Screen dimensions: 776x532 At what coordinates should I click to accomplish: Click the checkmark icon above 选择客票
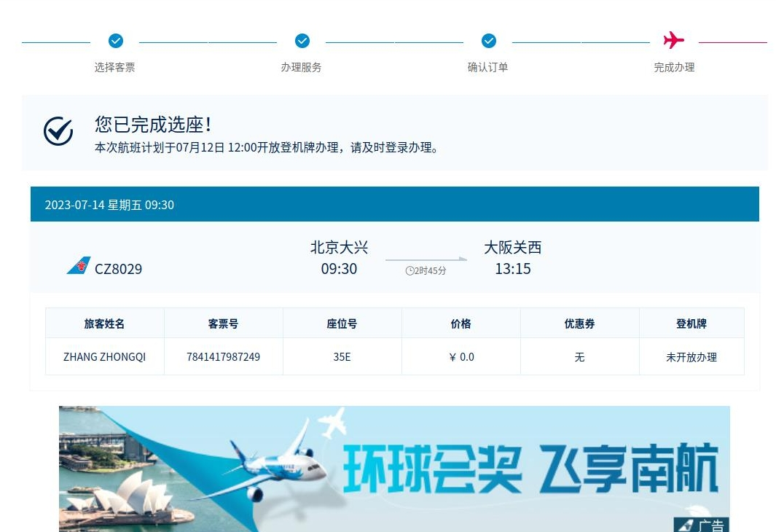(x=115, y=41)
